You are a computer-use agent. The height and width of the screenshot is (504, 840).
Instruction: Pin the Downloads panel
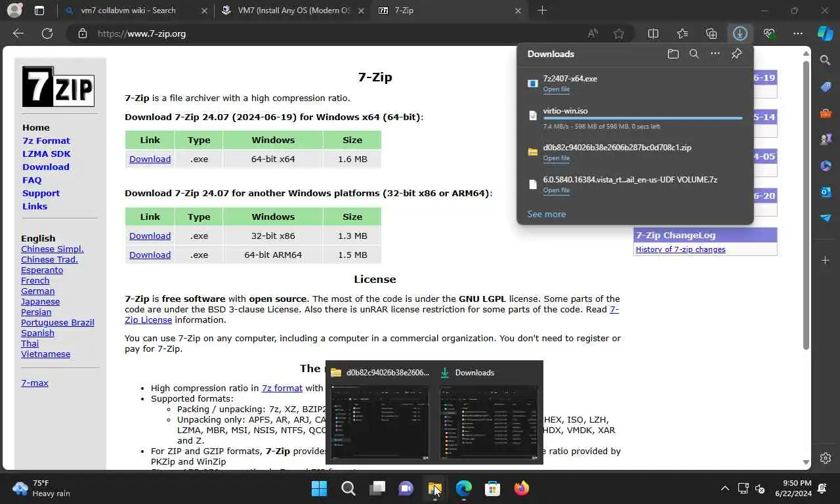point(736,54)
